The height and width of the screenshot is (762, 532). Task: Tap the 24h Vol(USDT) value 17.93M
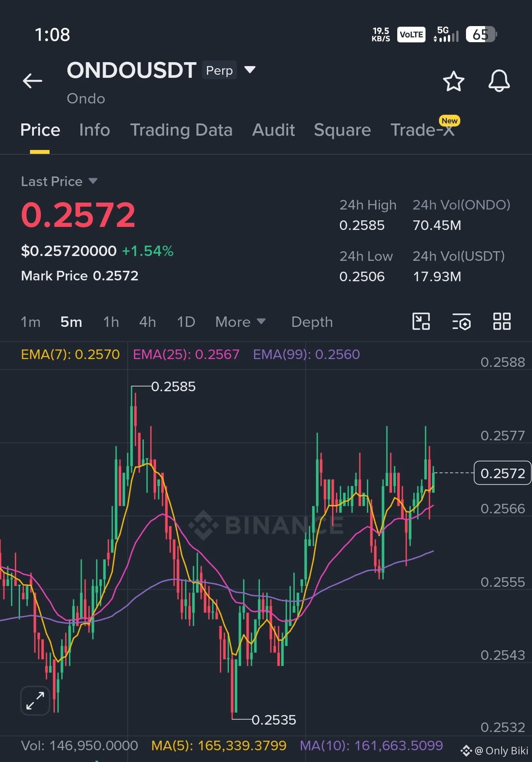click(x=437, y=276)
